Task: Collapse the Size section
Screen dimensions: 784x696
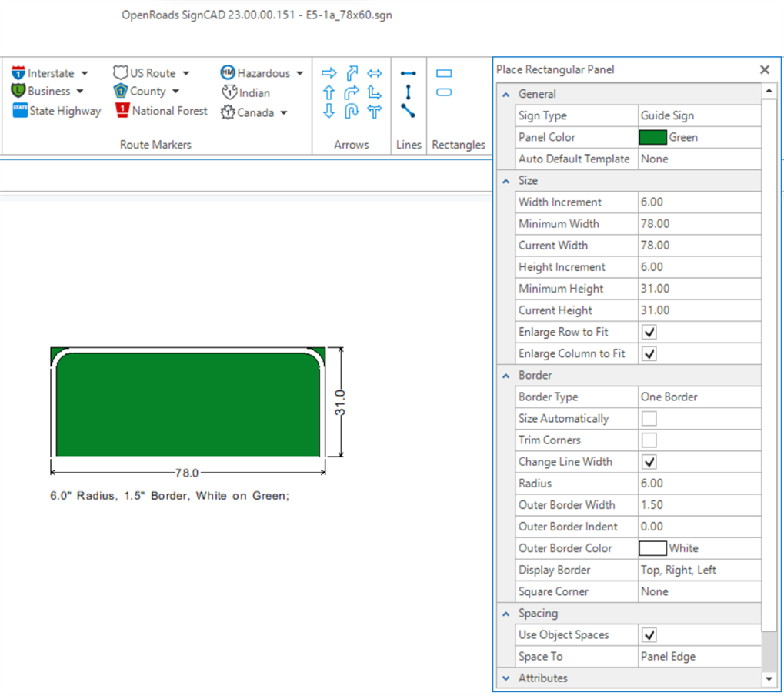Action: (506, 181)
